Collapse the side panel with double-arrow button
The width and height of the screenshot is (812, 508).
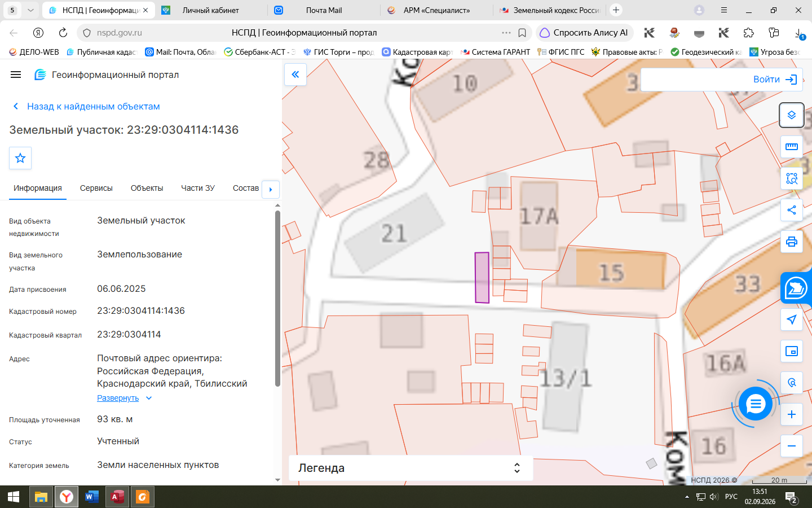click(295, 75)
